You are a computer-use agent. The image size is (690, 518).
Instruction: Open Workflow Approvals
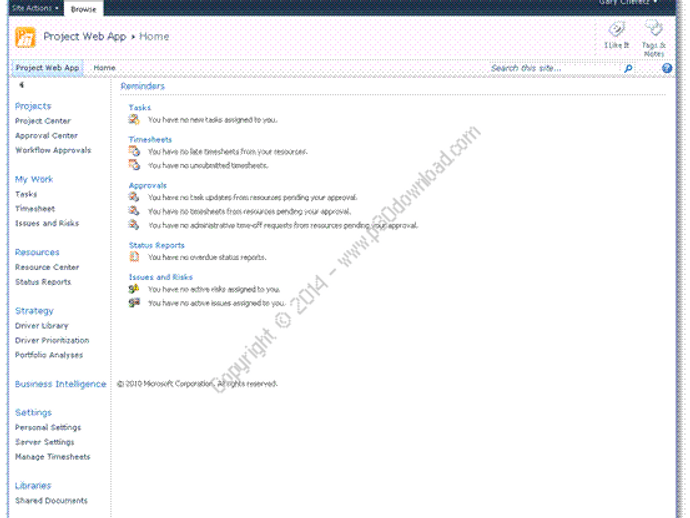pos(53,150)
